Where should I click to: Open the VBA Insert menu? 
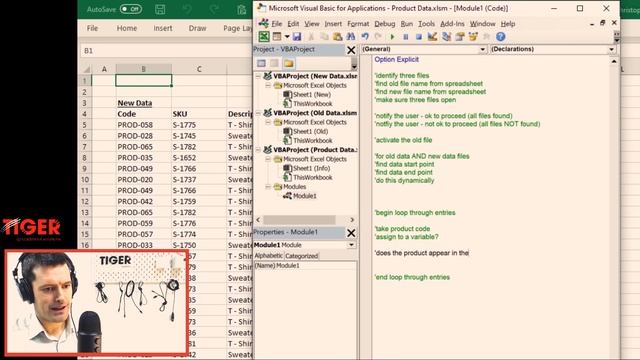[x=333, y=24]
